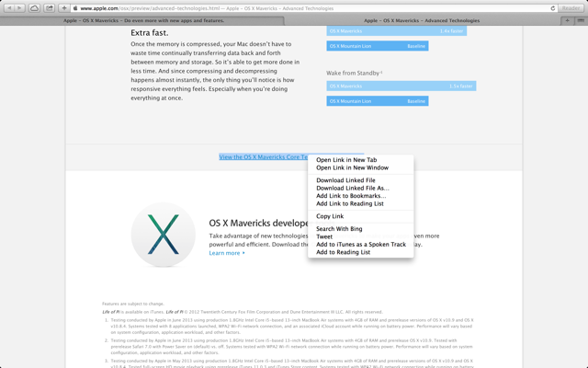Open a new tab with the tab bar plus
This screenshot has height=368, width=588.
pos(567,20)
